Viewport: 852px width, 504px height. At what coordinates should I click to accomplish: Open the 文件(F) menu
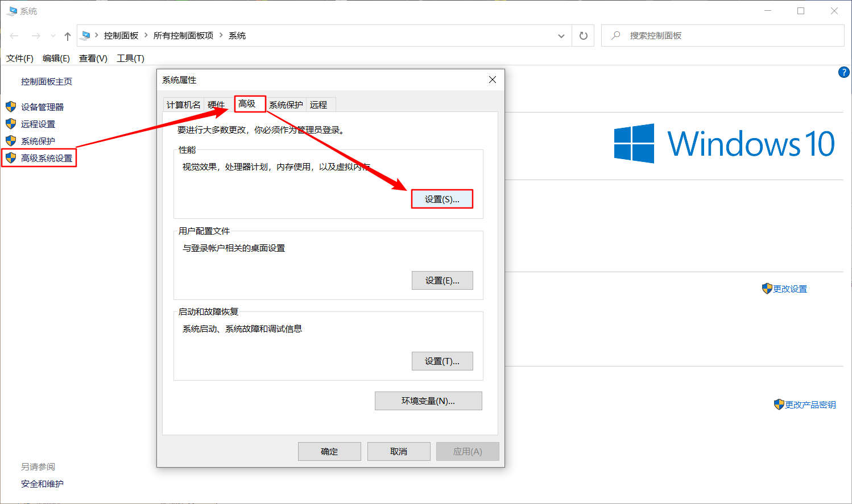(20, 59)
